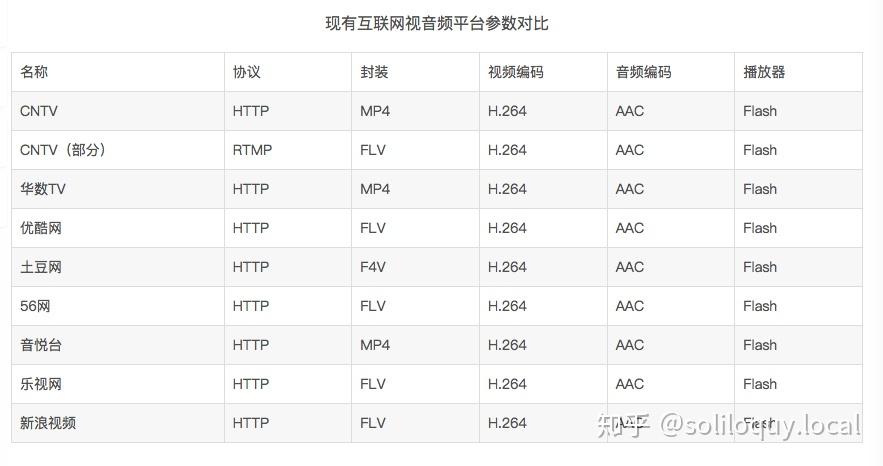Click the 乐视网 name cell

(x=41, y=384)
